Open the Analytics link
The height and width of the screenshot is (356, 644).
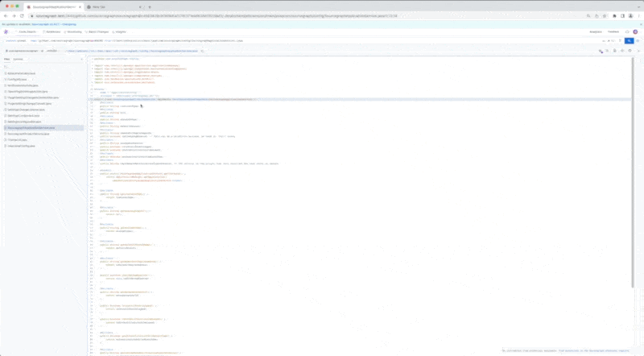[x=596, y=31]
